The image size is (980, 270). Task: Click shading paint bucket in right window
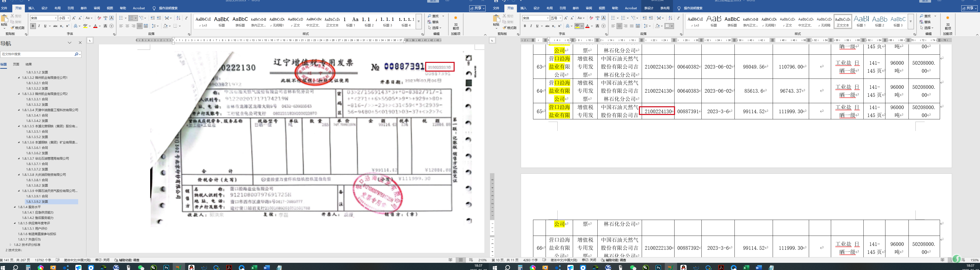click(657, 26)
